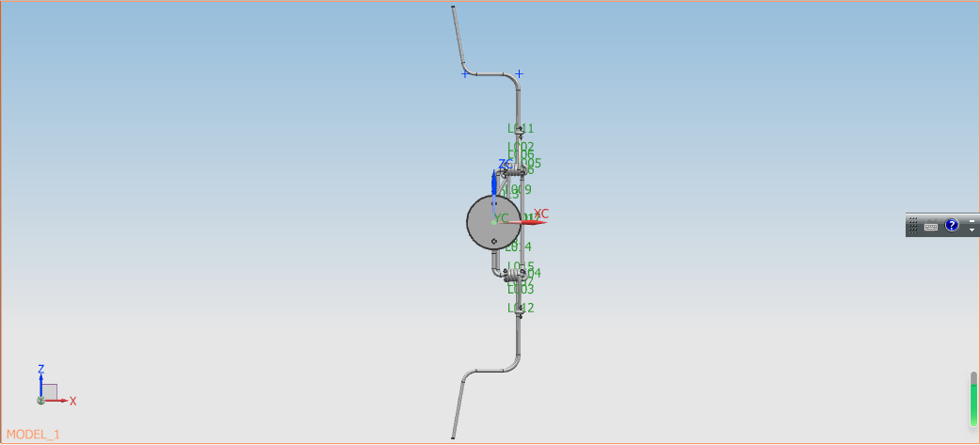980x445 pixels.
Task: Select the L014 label below the disc
Action: (x=518, y=246)
